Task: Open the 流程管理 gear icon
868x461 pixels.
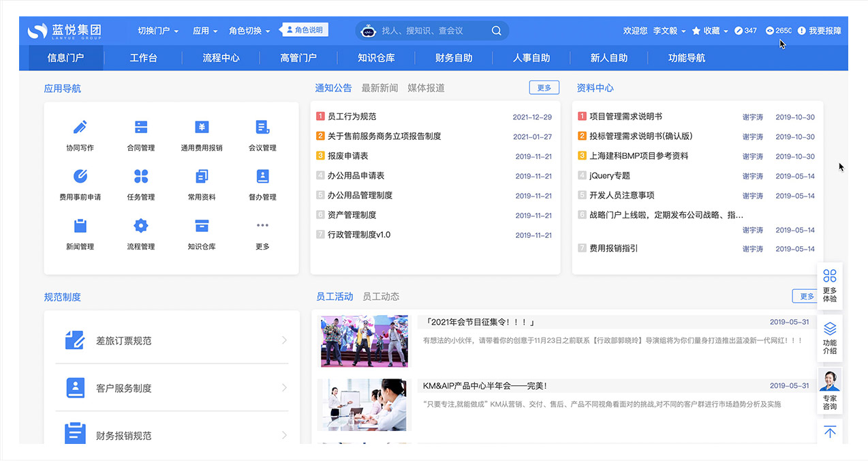Action: 141,226
